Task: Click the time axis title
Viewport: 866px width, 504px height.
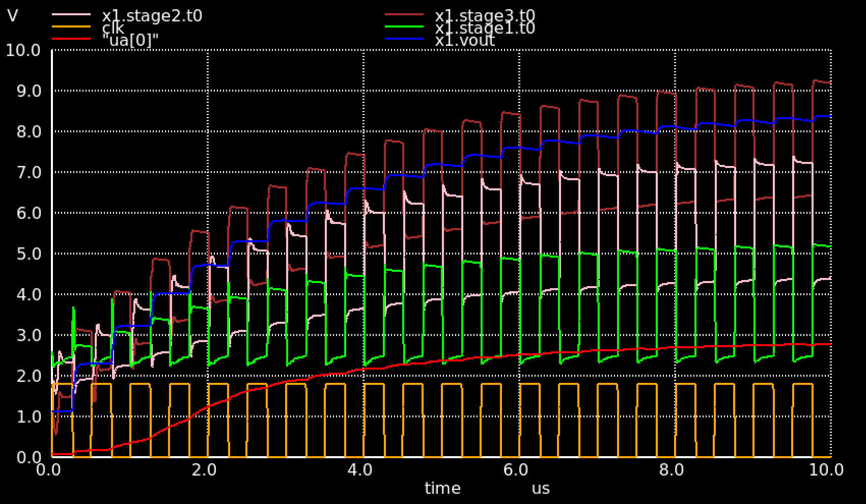Action: point(442,489)
